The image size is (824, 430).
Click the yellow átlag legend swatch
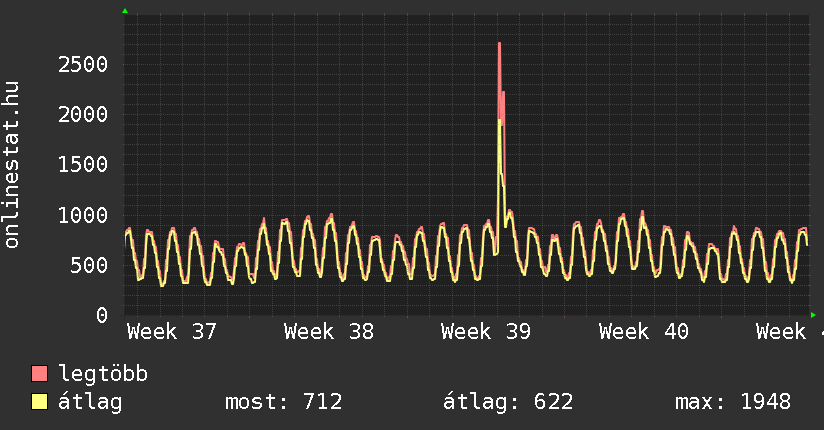(39, 402)
